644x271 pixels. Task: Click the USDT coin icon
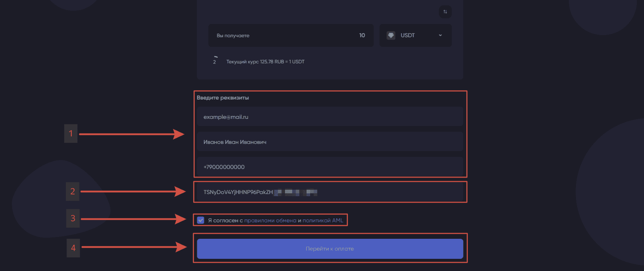[x=391, y=35]
